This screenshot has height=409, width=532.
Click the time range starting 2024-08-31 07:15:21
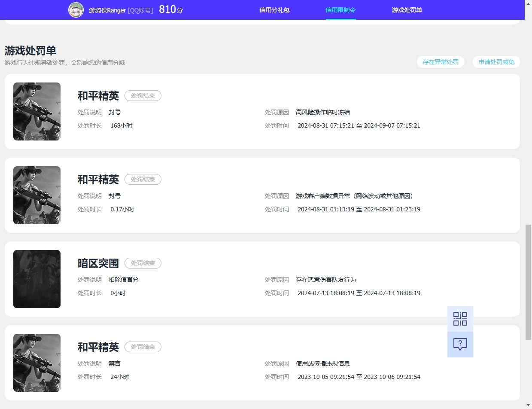[x=359, y=125]
